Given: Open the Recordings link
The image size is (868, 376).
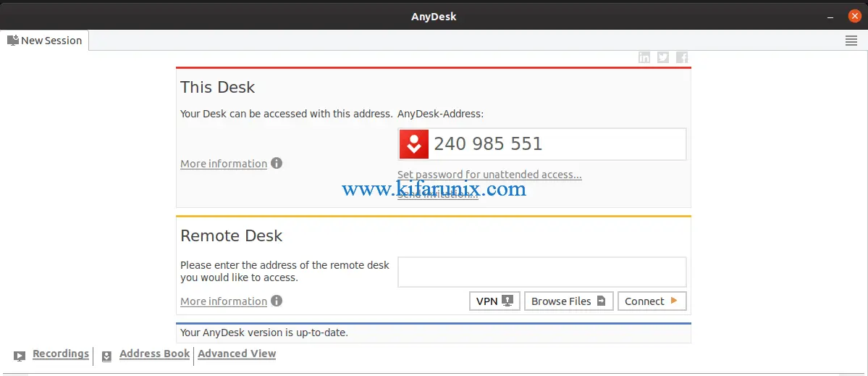Looking at the screenshot, I should coord(61,354).
